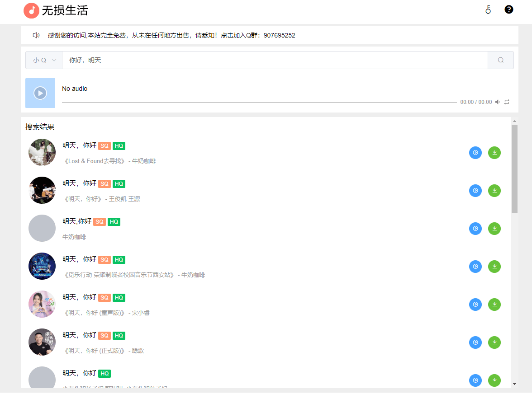Click the magnifier icon to search
This screenshot has width=532, height=394.
[500, 60]
